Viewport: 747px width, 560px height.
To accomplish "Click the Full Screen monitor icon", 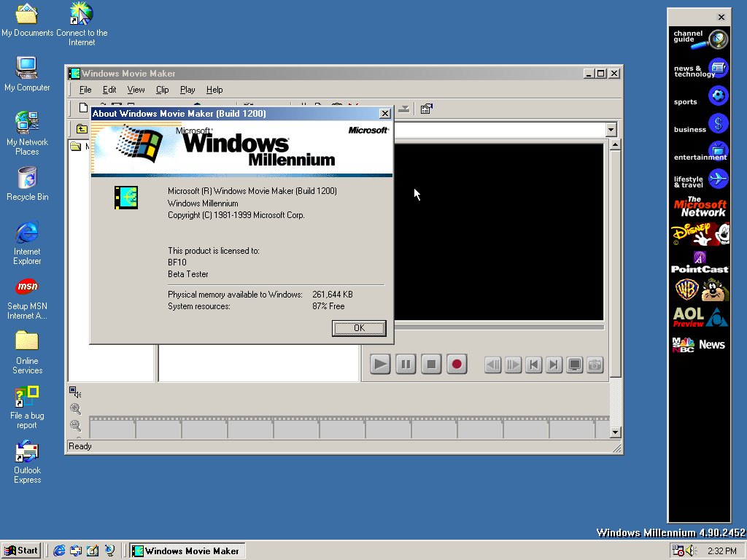I will 575,365.
